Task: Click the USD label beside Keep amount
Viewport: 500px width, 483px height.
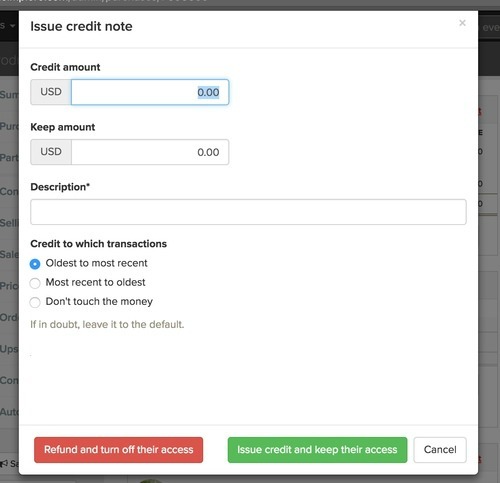Action: pos(51,152)
